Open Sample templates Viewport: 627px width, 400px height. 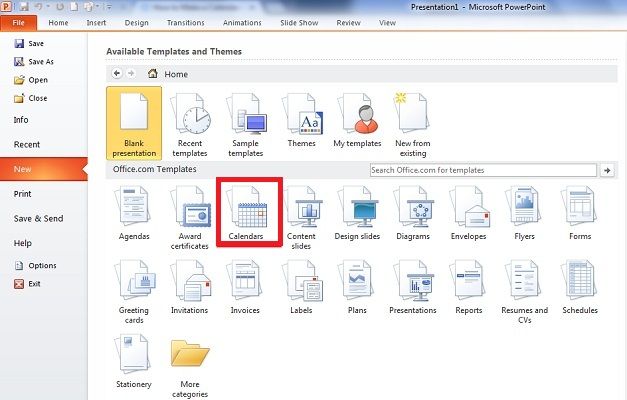click(246, 125)
